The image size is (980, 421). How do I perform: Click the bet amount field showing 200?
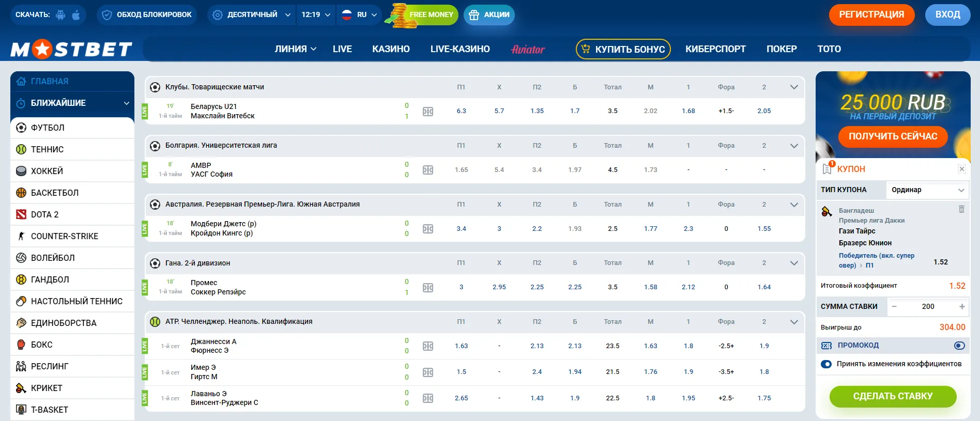click(928, 306)
